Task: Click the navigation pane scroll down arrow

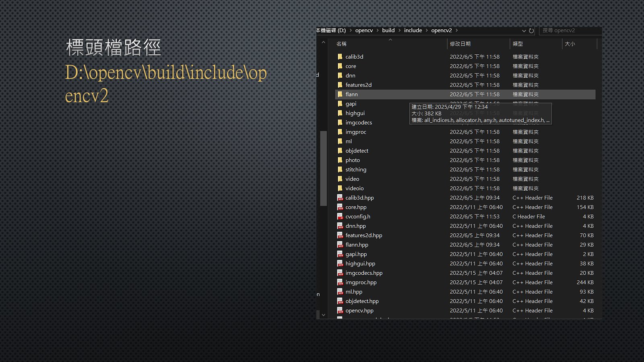Action: point(324,315)
